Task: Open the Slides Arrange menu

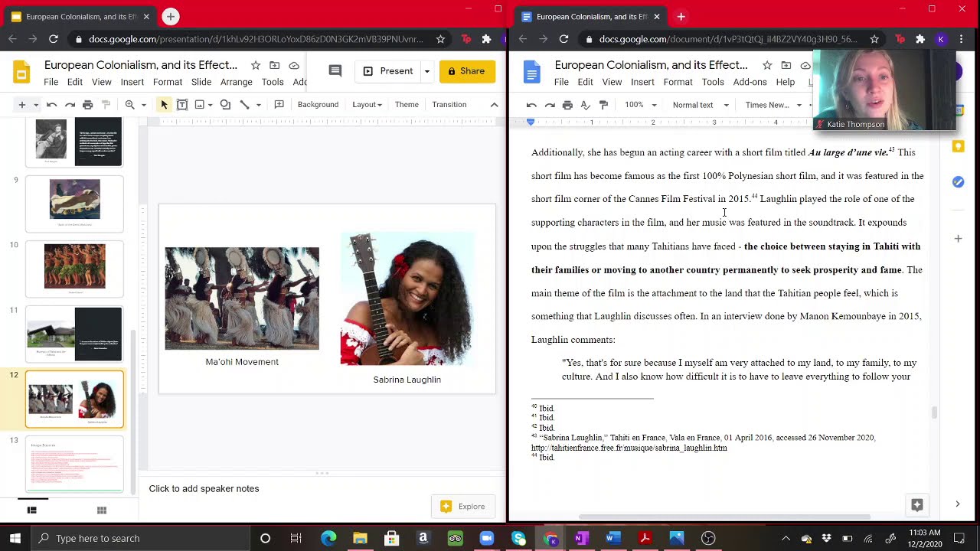Action: click(236, 82)
